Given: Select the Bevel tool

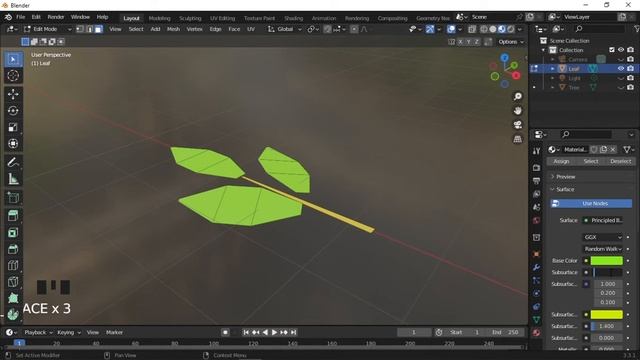Looking at the screenshot, I should (13, 249).
